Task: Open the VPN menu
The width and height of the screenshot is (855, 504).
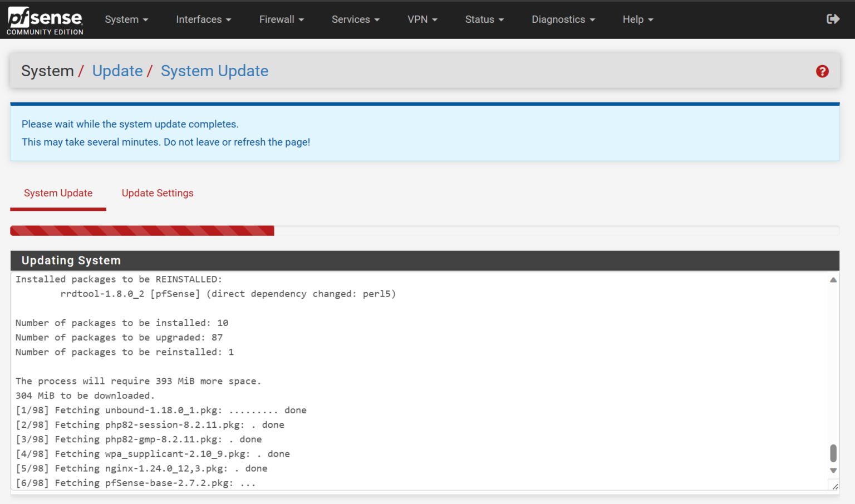Action: click(422, 19)
